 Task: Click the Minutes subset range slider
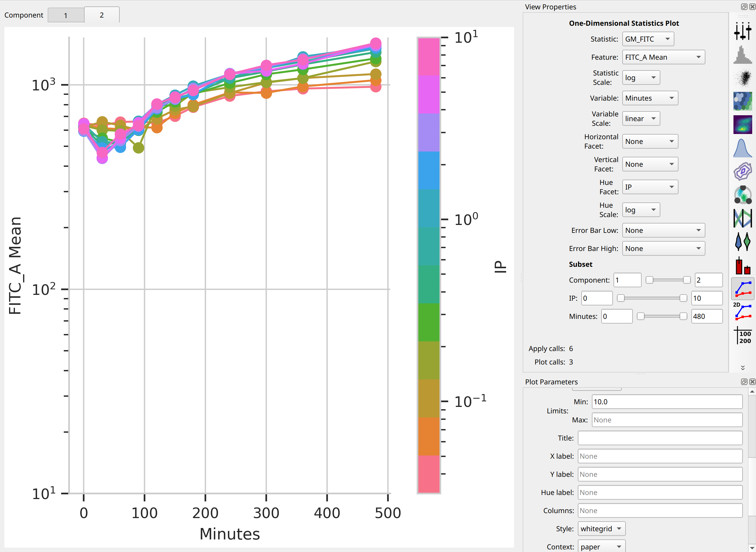pyautogui.click(x=662, y=316)
